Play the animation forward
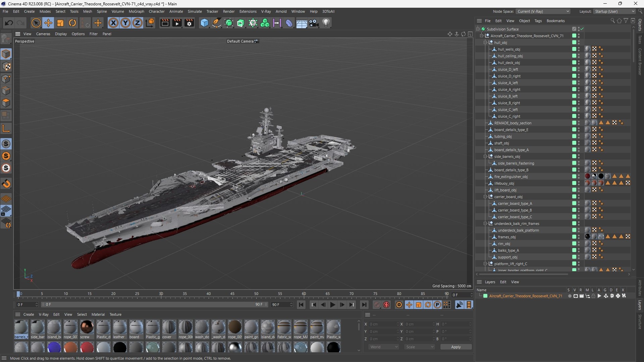The image size is (644, 362). click(333, 305)
